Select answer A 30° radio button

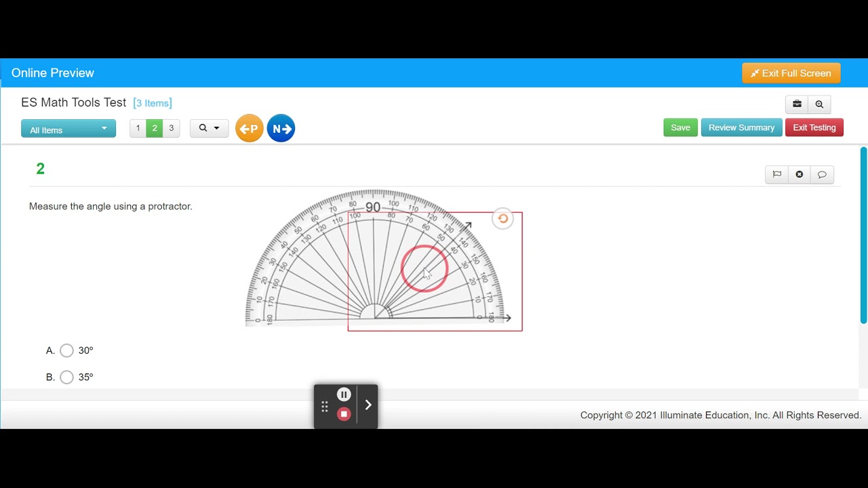click(66, 350)
